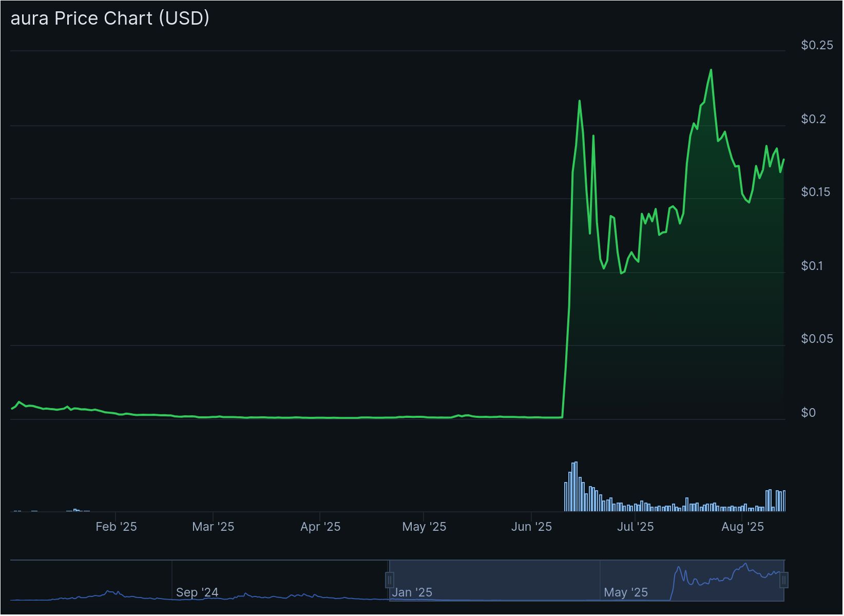
Task: Click the Mar '25 date label
Action: pos(213,527)
